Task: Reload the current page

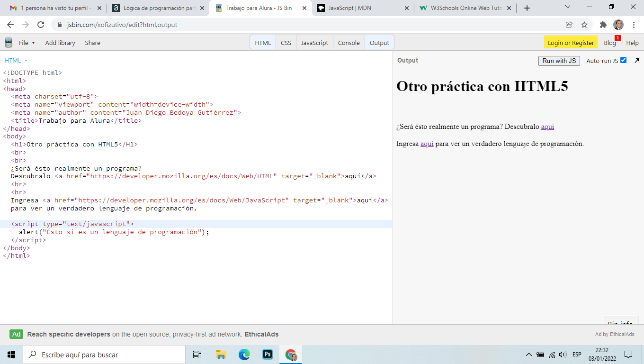Action: click(x=41, y=25)
